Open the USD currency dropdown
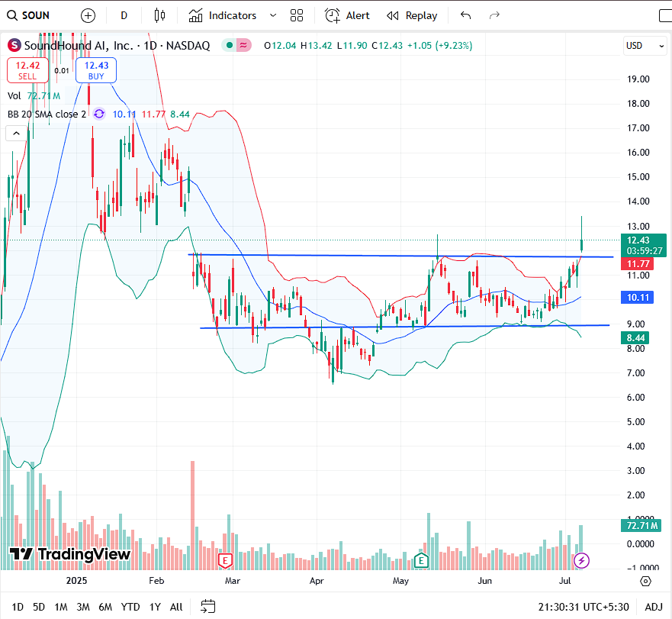Viewport: 672px width, 619px height. coord(645,46)
